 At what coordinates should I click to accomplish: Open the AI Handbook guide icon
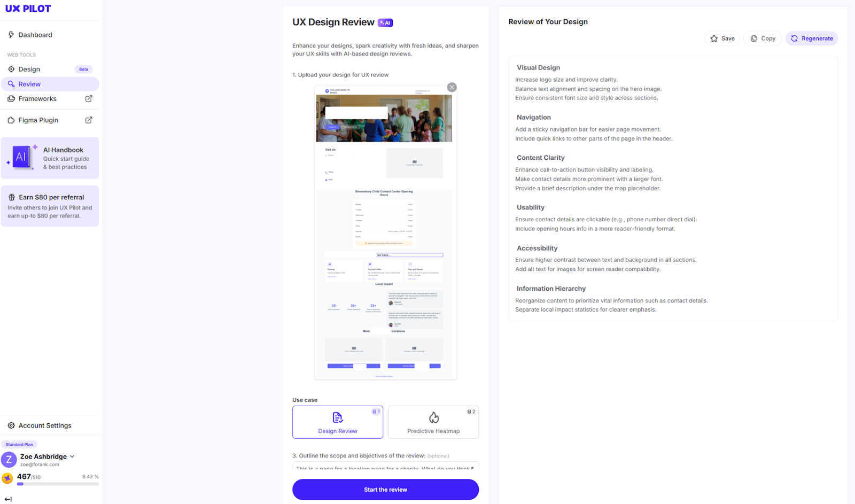click(x=20, y=157)
